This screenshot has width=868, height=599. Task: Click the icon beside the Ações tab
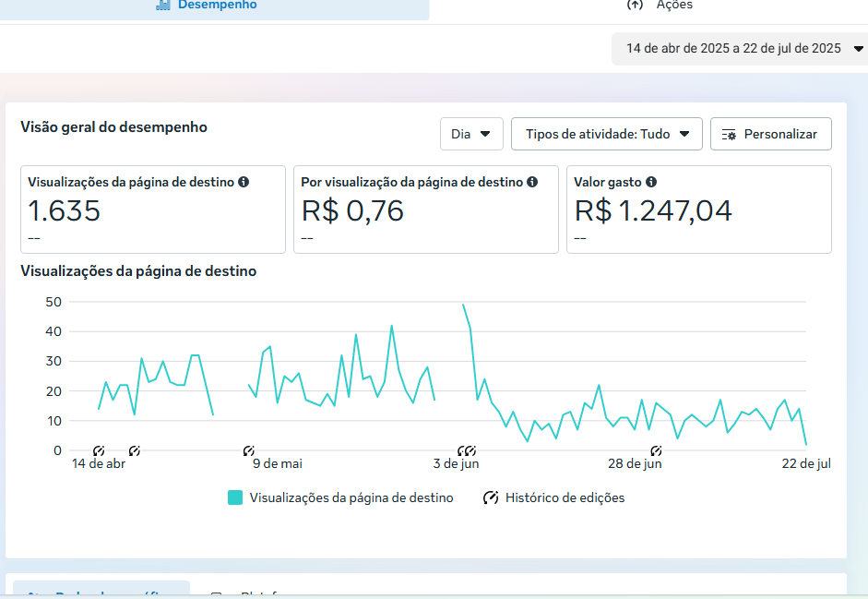coord(635,5)
